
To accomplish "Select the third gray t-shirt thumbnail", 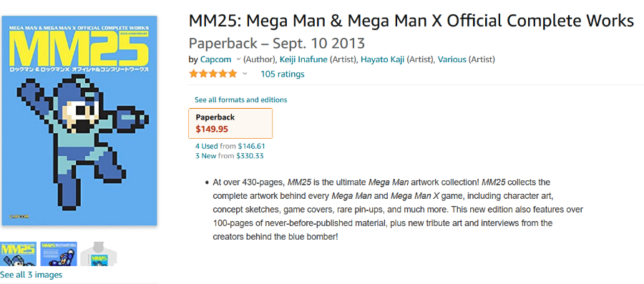I will pos(99,254).
